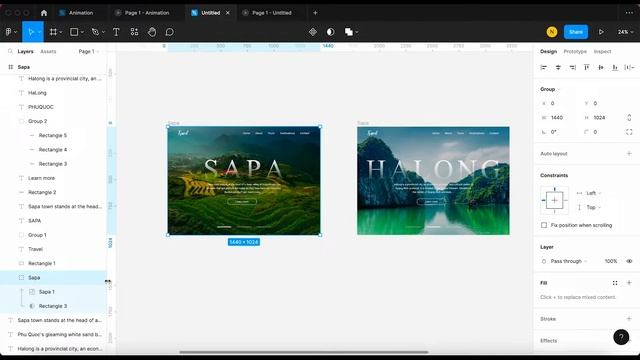Select the Group 2 layer
Screen dimensions: 640x360
coord(38,121)
